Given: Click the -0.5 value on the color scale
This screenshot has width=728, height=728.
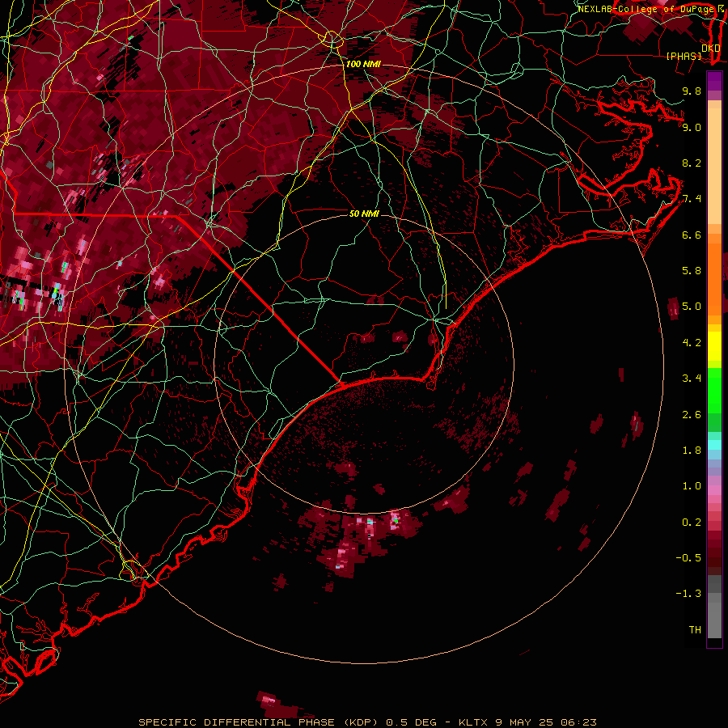Looking at the screenshot, I should [688, 558].
